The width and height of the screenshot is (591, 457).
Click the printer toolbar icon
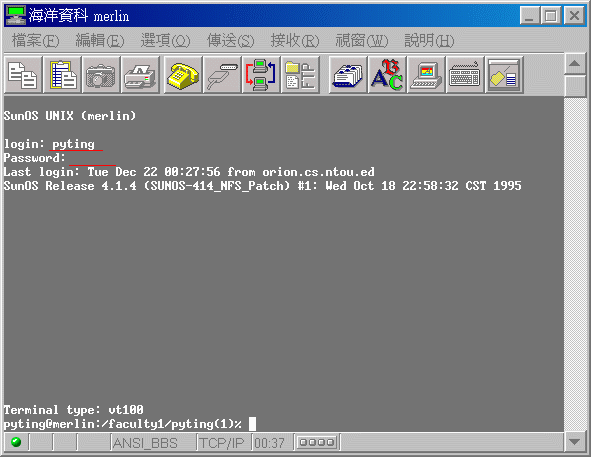(x=140, y=75)
